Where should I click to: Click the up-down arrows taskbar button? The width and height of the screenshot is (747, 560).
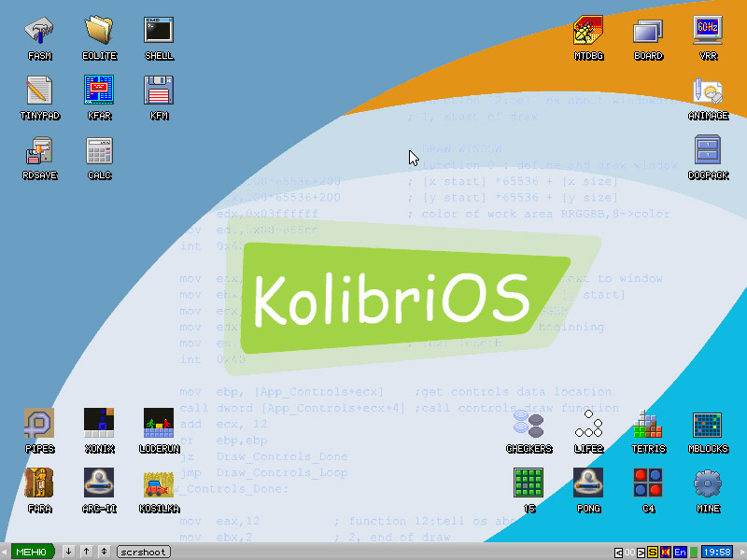104,552
